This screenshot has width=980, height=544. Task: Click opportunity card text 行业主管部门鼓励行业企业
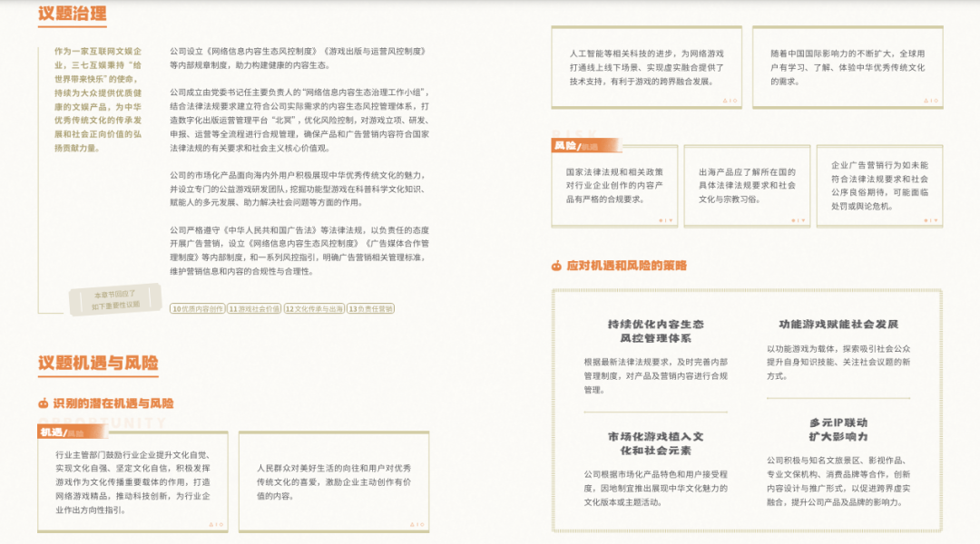132,482
